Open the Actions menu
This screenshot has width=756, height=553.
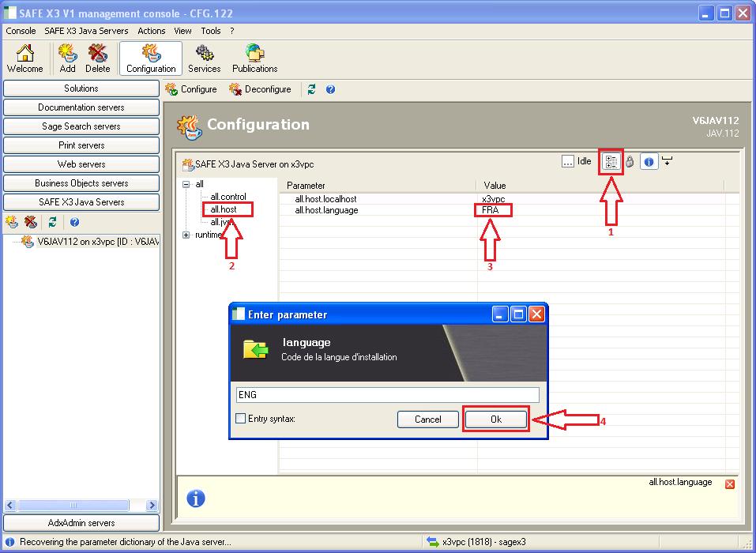coord(152,31)
